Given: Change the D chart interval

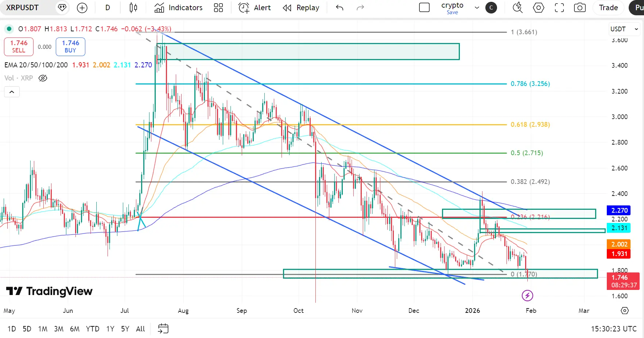Looking at the screenshot, I should click(x=108, y=8).
